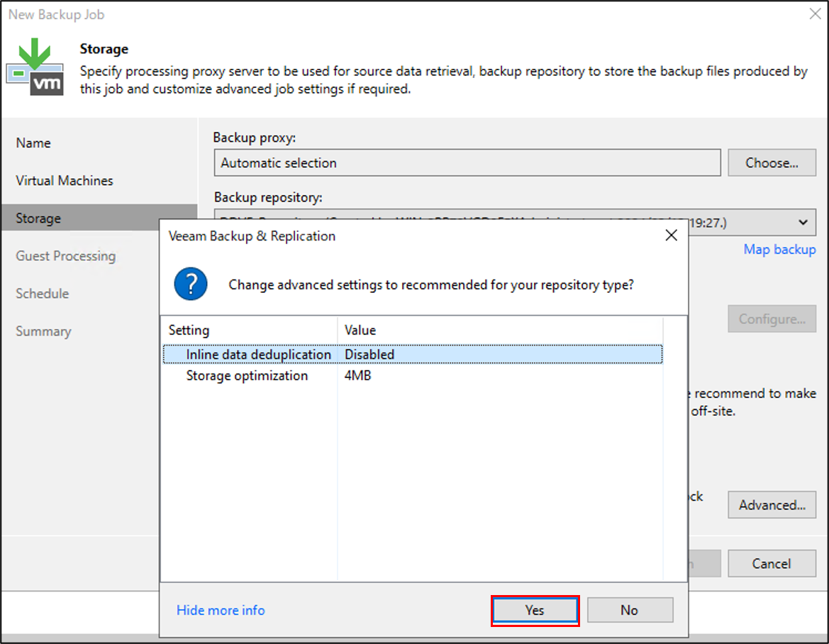
Task: Select the Storage wizard step
Action: (99, 218)
